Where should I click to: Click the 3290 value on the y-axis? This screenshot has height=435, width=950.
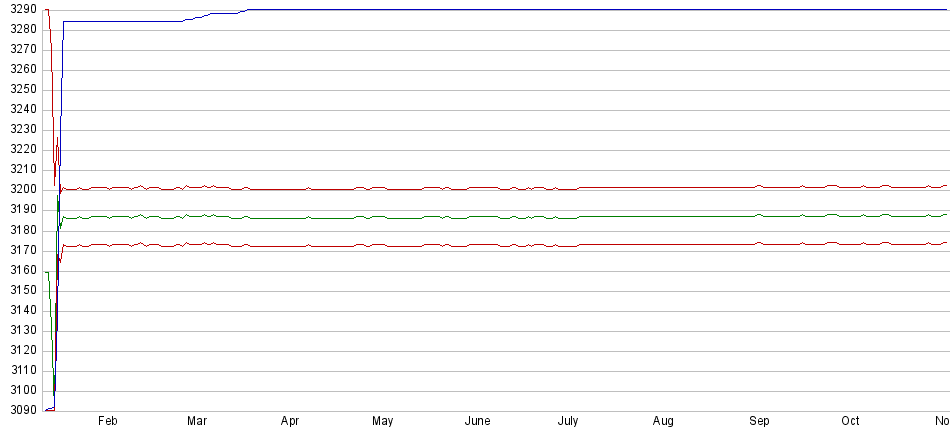(x=21, y=9)
